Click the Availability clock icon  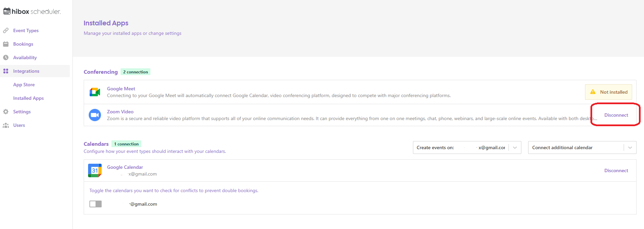(6, 58)
